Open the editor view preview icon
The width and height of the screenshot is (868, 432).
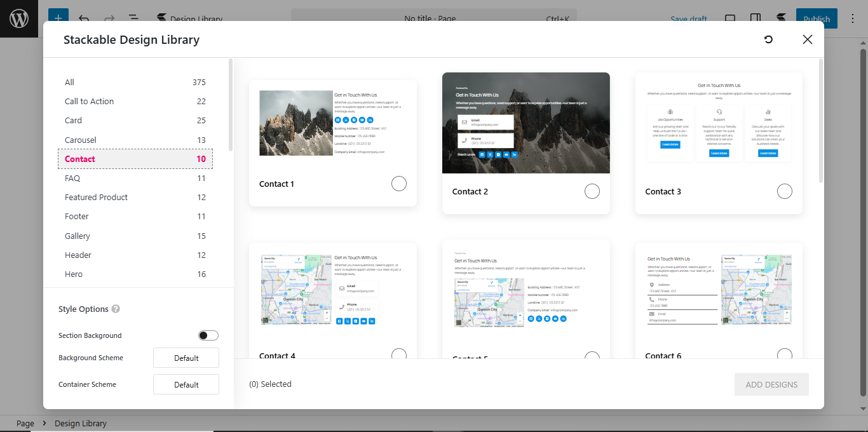(x=730, y=18)
